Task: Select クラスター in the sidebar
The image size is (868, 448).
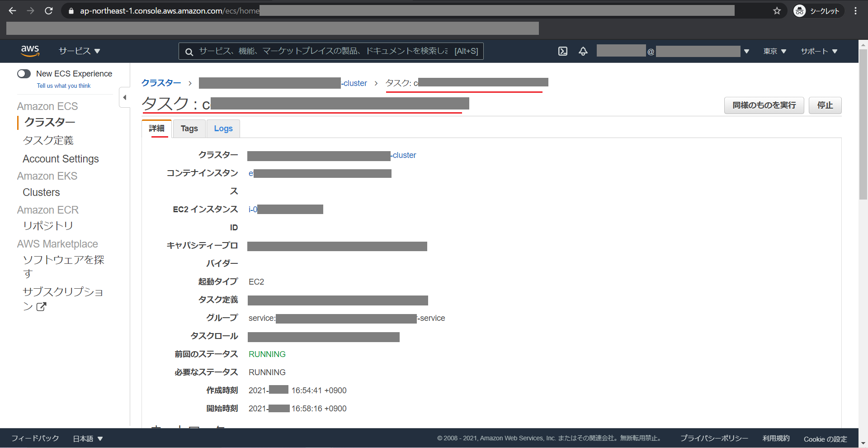Action: click(50, 122)
